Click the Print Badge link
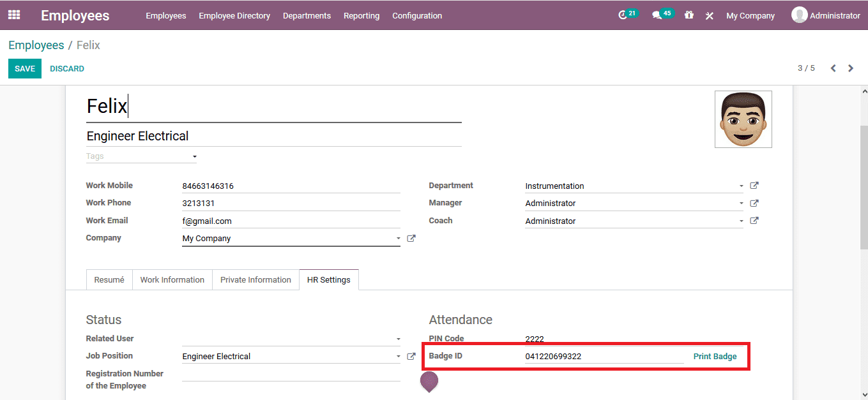This screenshot has height=400, width=868. point(715,357)
